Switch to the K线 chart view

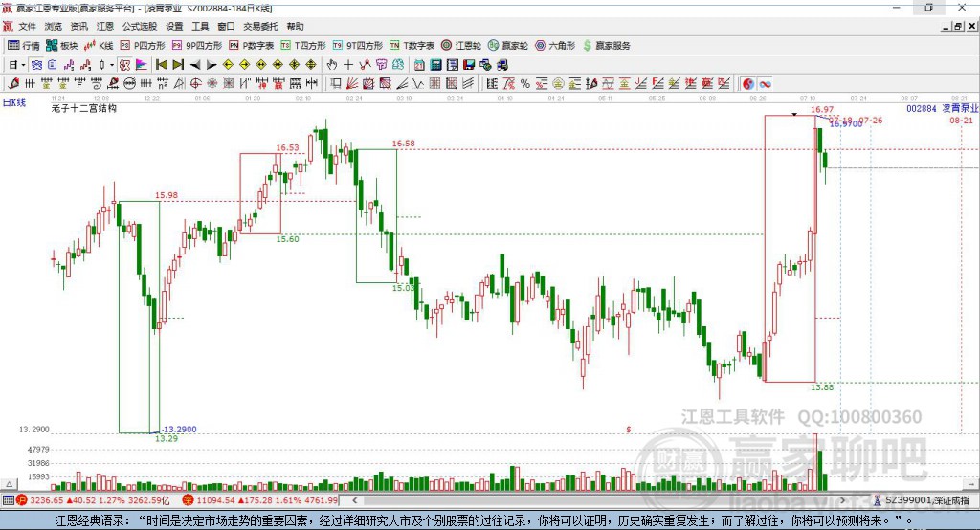click(x=99, y=46)
